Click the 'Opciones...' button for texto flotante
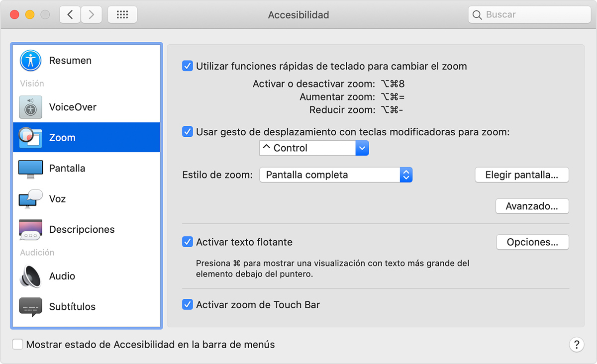Screen dimensions: 597x364 coord(532,242)
